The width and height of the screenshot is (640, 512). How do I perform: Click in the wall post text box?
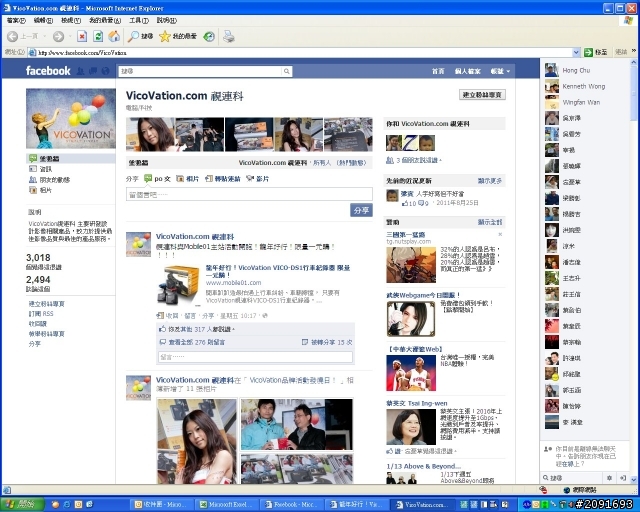(249, 194)
